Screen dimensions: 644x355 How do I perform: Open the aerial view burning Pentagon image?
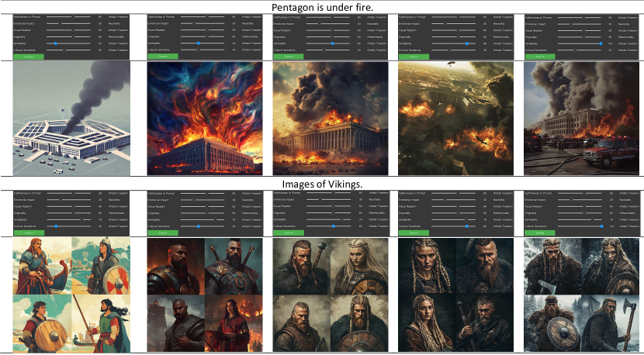click(456, 119)
